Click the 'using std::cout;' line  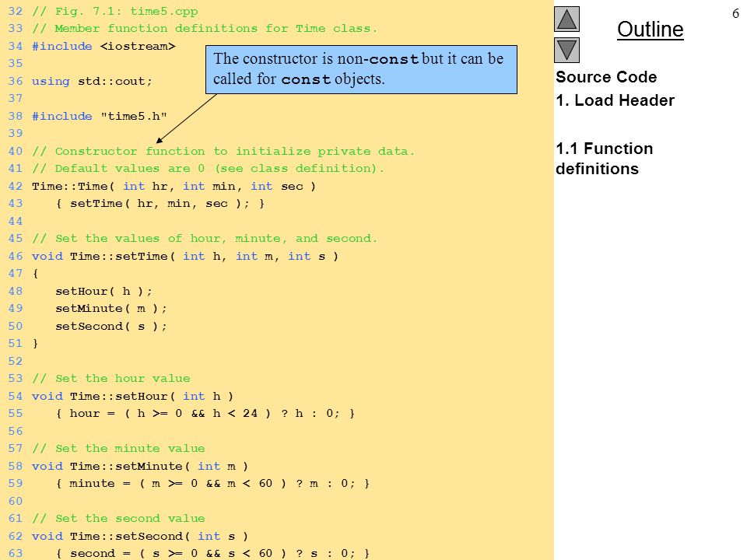pos(92,82)
